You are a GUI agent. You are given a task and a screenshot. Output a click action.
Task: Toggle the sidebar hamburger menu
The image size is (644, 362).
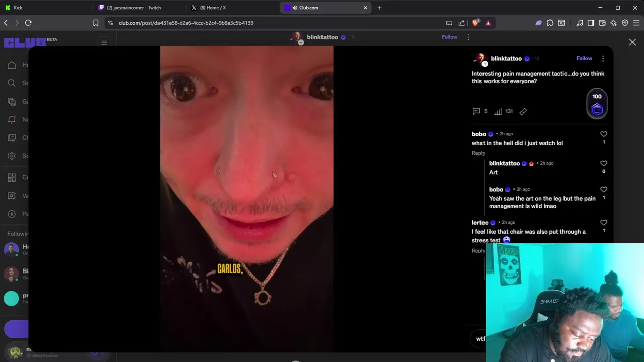104,43
